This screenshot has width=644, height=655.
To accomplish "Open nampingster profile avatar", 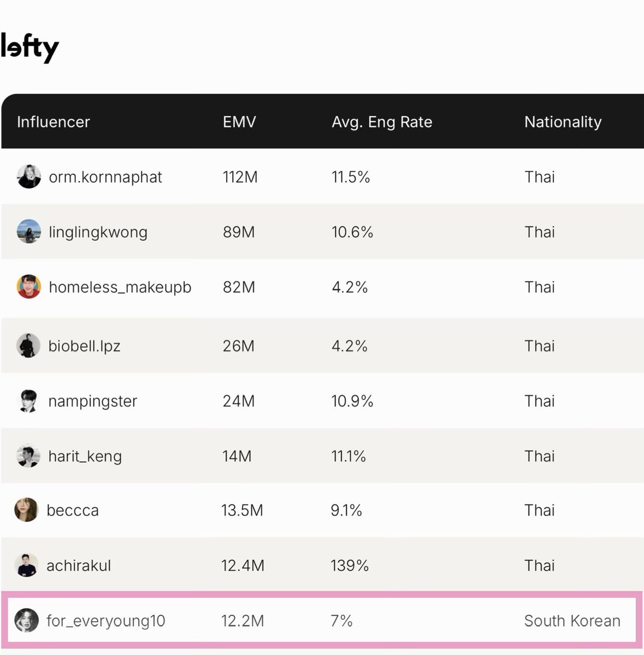I will tap(28, 401).
